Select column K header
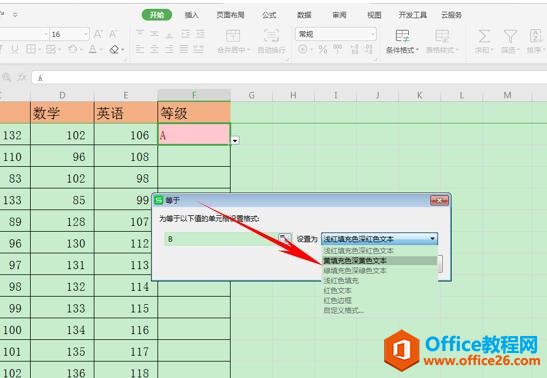The image size is (547, 378). (419, 95)
